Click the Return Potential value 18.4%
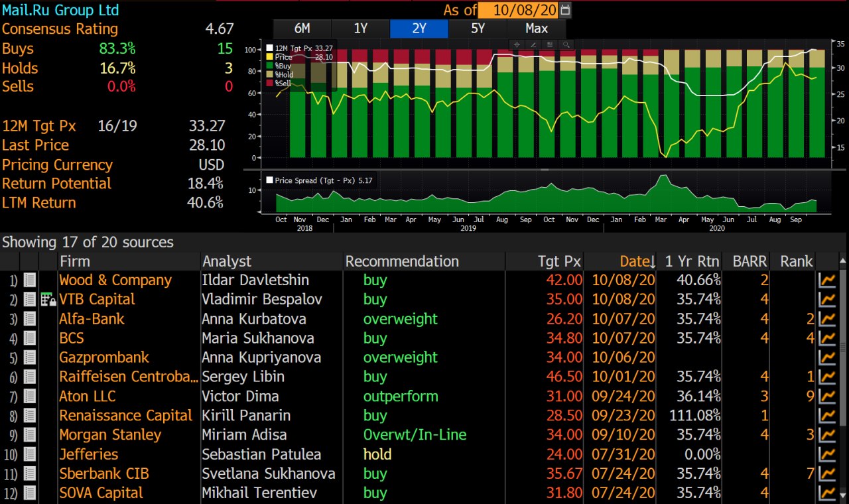This screenshot has width=849, height=504. [205, 184]
